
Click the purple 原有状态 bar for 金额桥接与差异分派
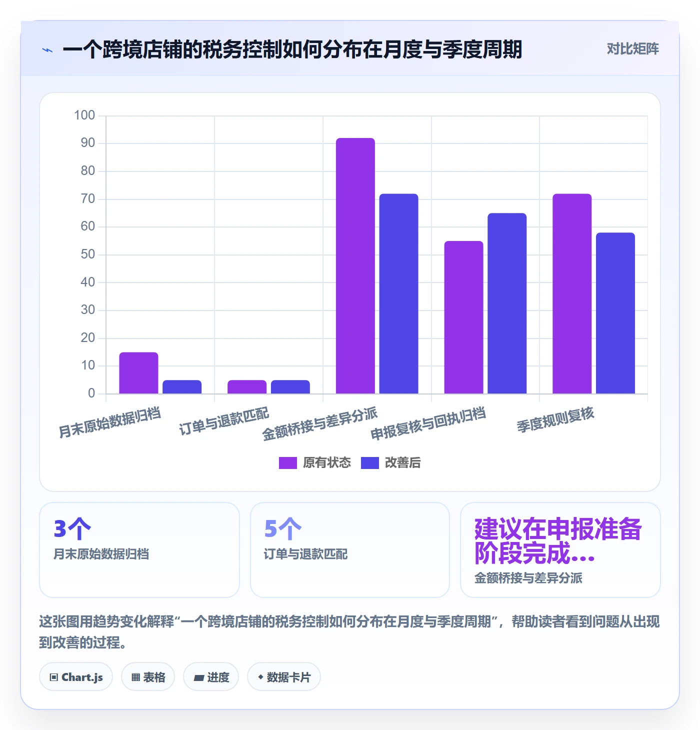point(355,266)
